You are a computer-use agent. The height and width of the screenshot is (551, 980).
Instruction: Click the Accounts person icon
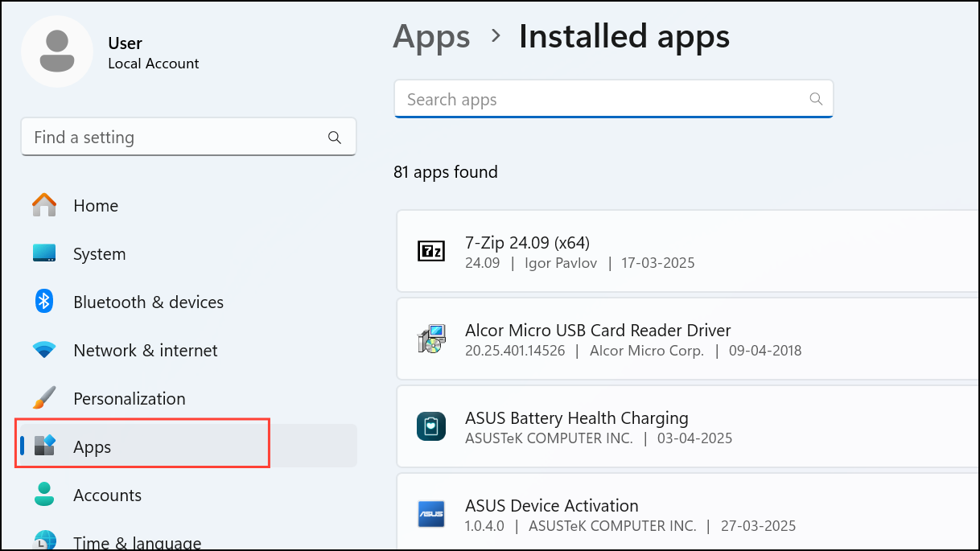44,494
